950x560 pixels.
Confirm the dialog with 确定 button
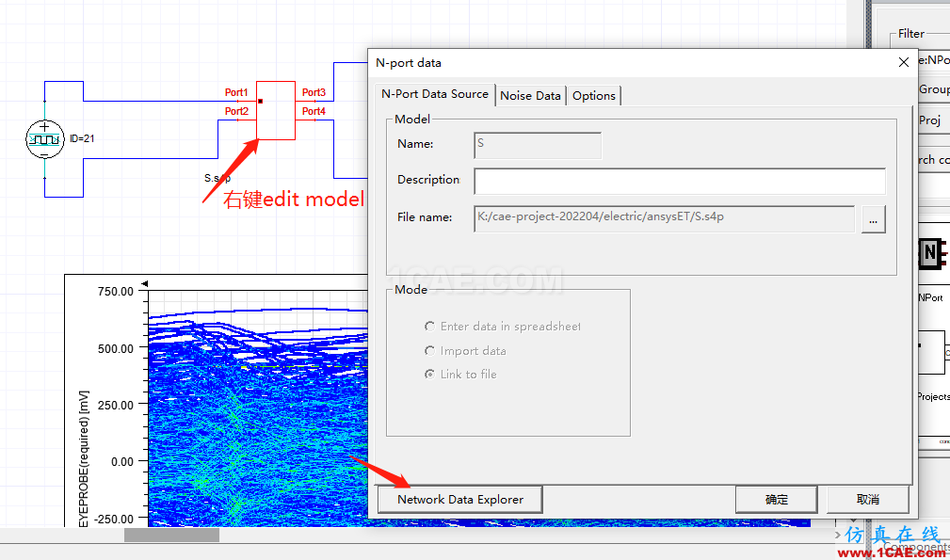coord(776,500)
